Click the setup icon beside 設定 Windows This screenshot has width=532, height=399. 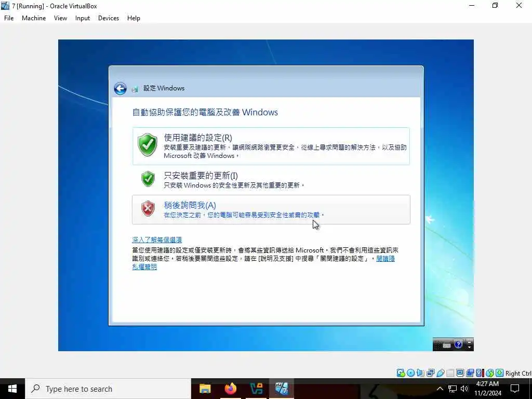click(135, 89)
